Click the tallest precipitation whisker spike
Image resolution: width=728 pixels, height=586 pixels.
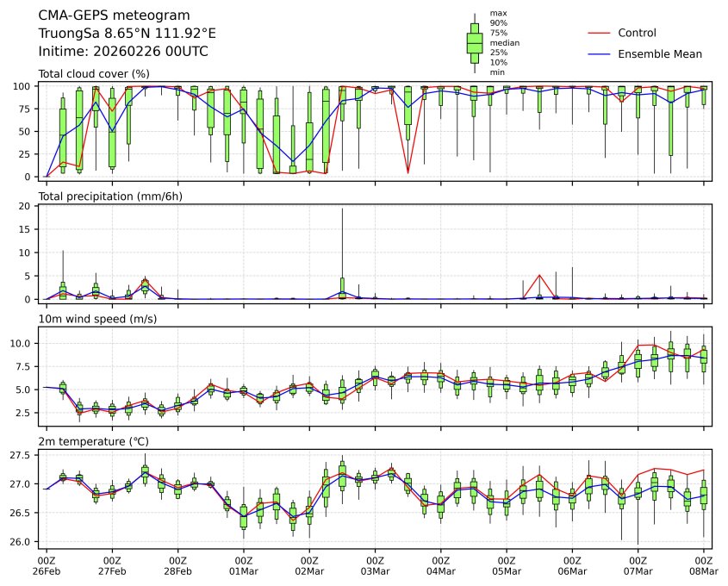(x=342, y=209)
